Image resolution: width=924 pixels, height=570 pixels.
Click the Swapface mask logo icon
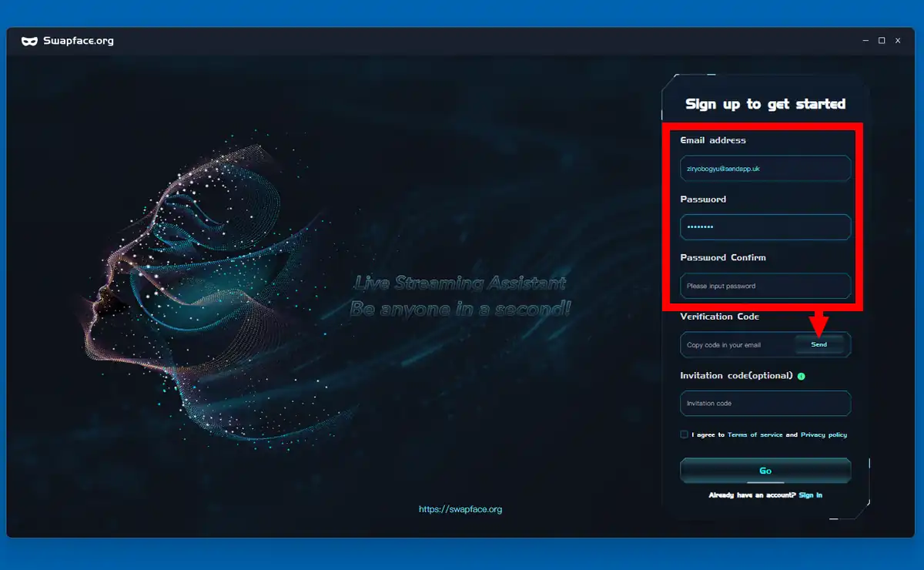coord(30,41)
